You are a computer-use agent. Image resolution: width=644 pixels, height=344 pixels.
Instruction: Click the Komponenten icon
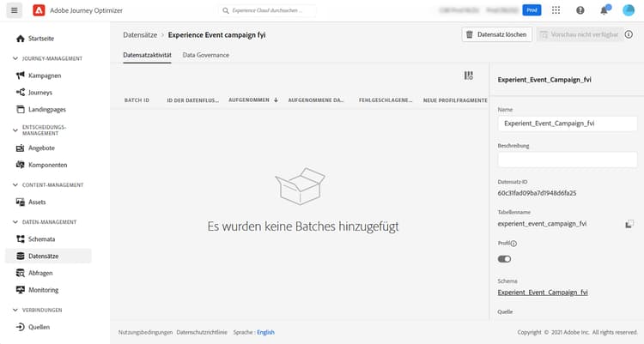point(20,165)
